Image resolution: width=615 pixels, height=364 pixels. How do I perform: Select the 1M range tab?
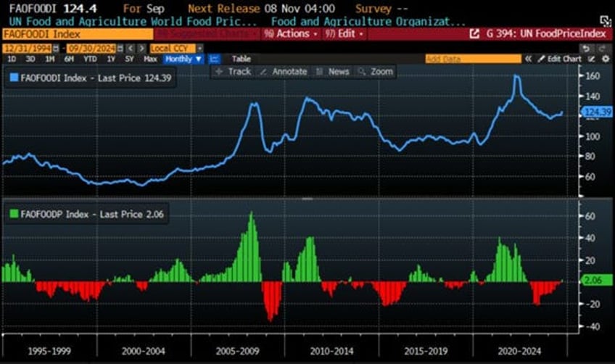tap(50, 59)
